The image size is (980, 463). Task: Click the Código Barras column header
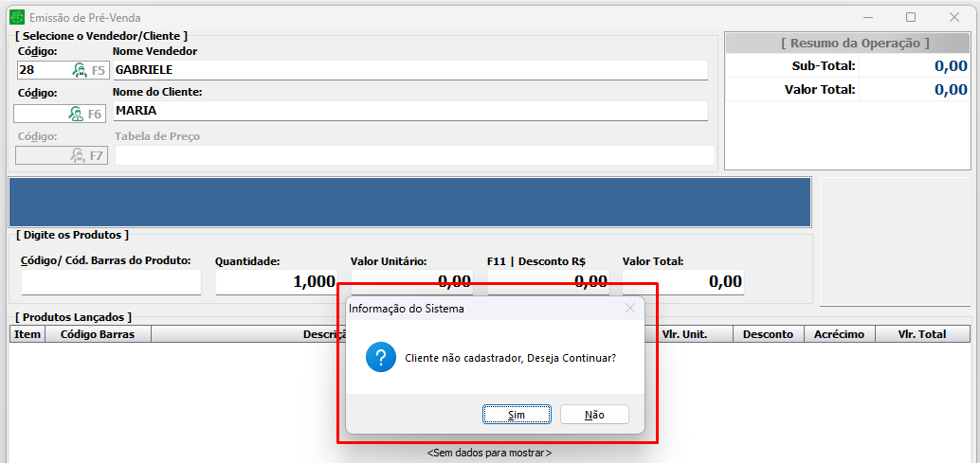click(98, 334)
